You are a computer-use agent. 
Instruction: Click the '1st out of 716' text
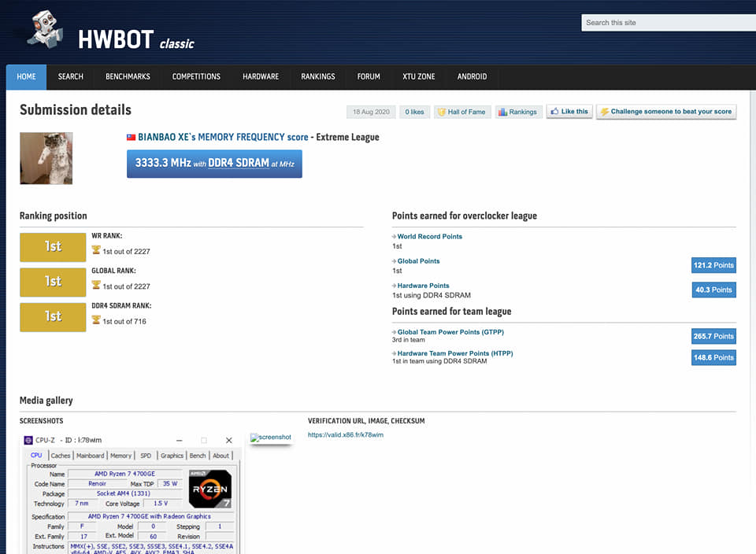click(x=124, y=321)
